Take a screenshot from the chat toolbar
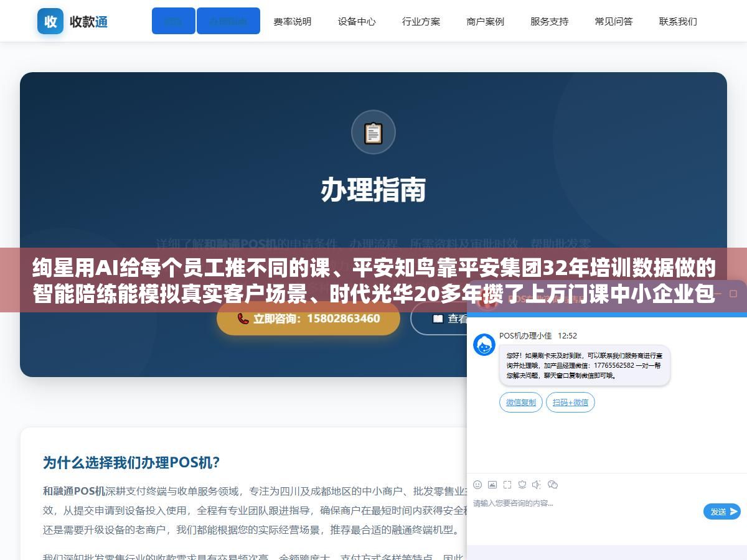747x560 pixels. coord(507,485)
